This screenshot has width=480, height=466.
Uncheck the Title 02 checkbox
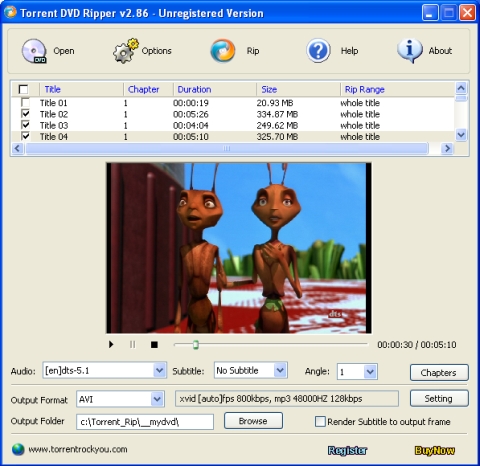pos(25,113)
